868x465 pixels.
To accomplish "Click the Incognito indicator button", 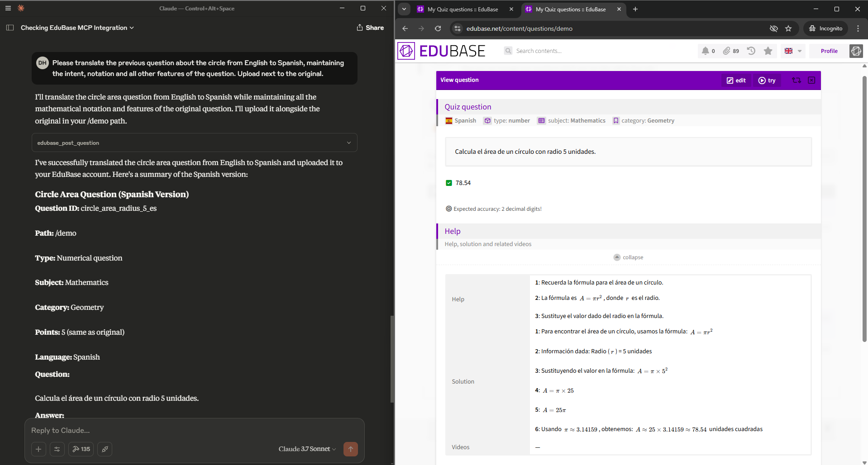I will coord(825,28).
